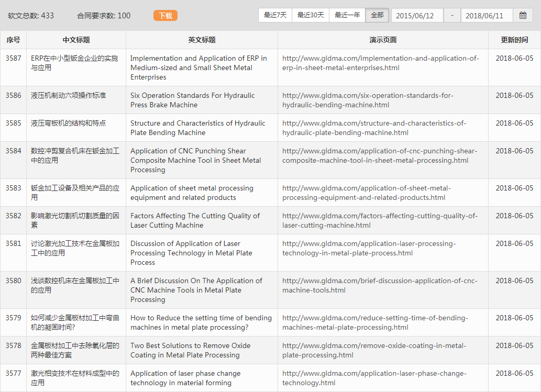Select the 最近30天 filter
The height and width of the screenshot is (392, 541).
[x=311, y=15]
